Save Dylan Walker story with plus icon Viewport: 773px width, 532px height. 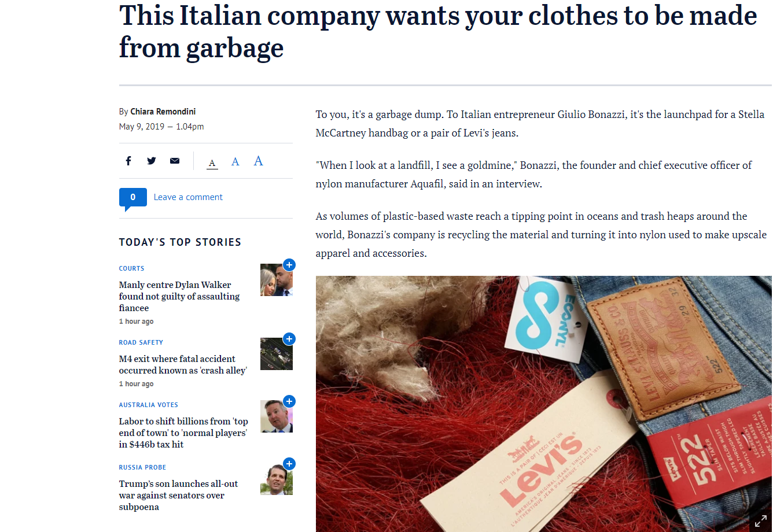tap(289, 265)
